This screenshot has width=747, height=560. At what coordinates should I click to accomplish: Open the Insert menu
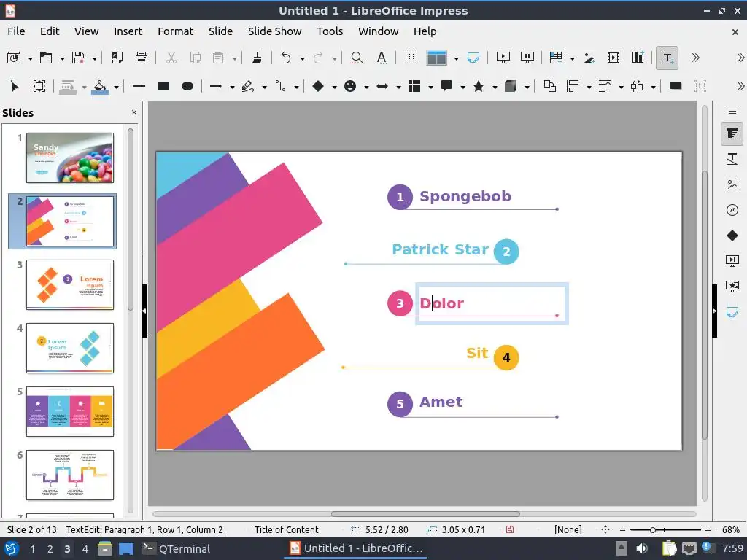[x=128, y=31]
